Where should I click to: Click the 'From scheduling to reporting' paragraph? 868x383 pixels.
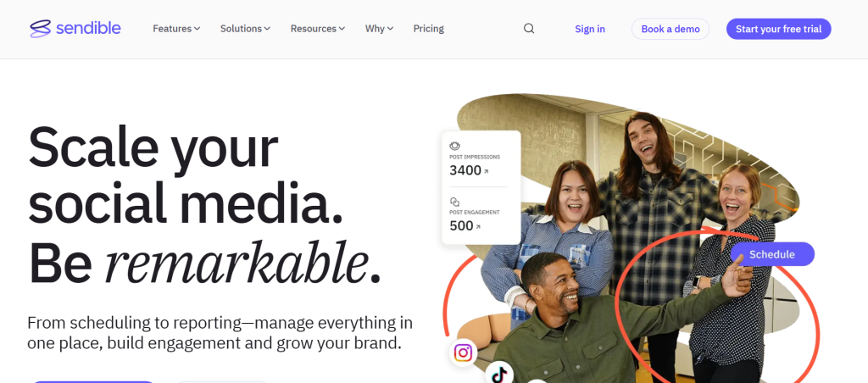tap(220, 333)
